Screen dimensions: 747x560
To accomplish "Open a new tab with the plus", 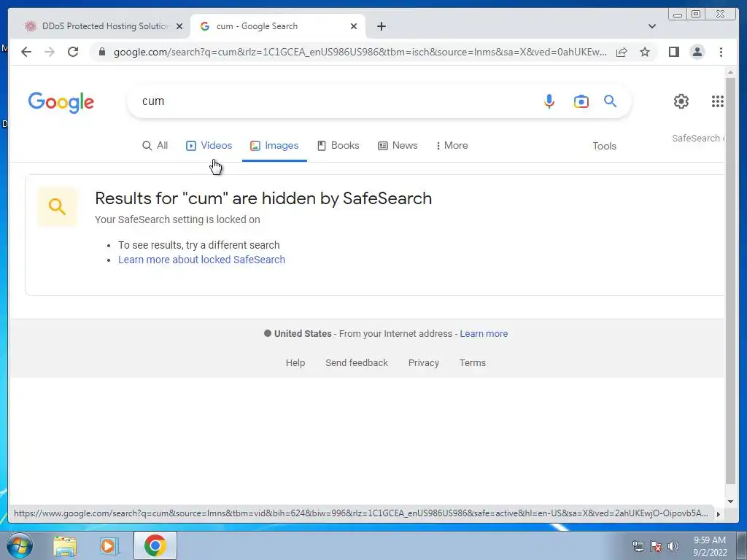I will 381,26.
